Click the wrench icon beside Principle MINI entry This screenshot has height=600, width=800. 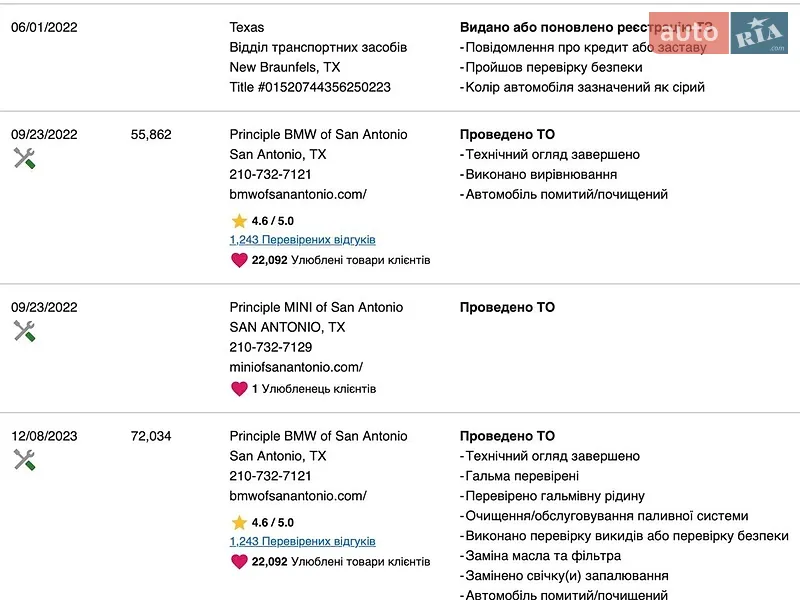(x=24, y=331)
